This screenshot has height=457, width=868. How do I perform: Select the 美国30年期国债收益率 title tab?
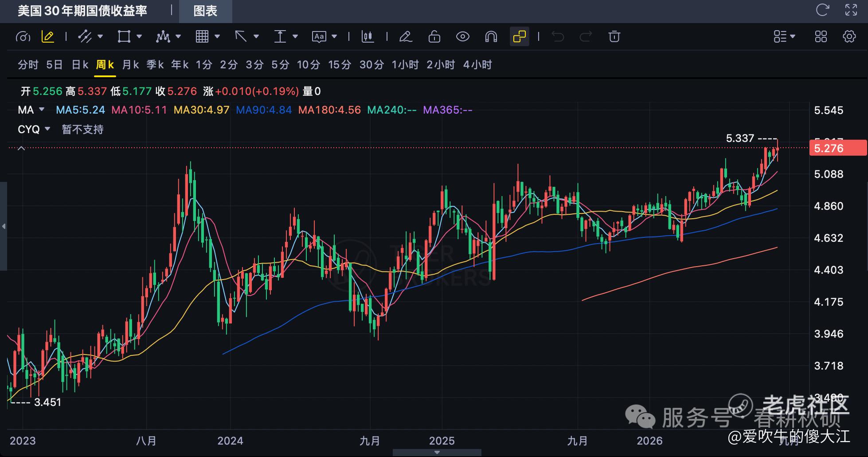(x=82, y=11)
